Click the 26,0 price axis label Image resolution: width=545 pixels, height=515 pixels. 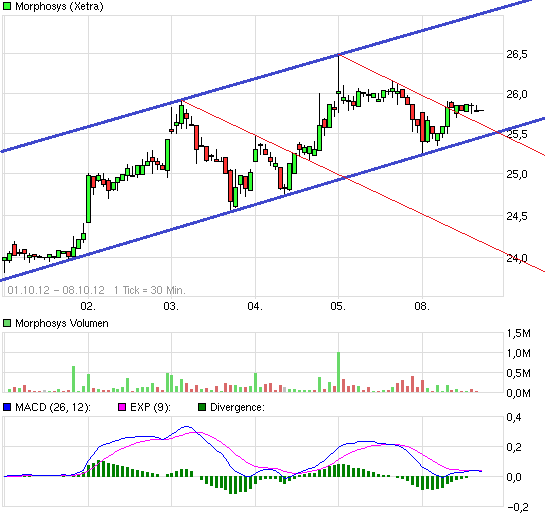click(517, 94)
